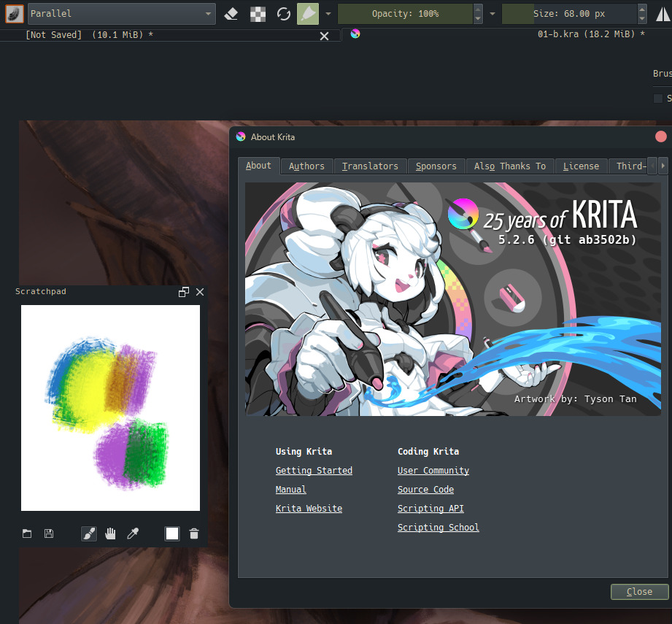This screenshot has width=672, height=624.
Task: Expand the dropdown arrow left of the Opacity slider
Action: [328, 13]
